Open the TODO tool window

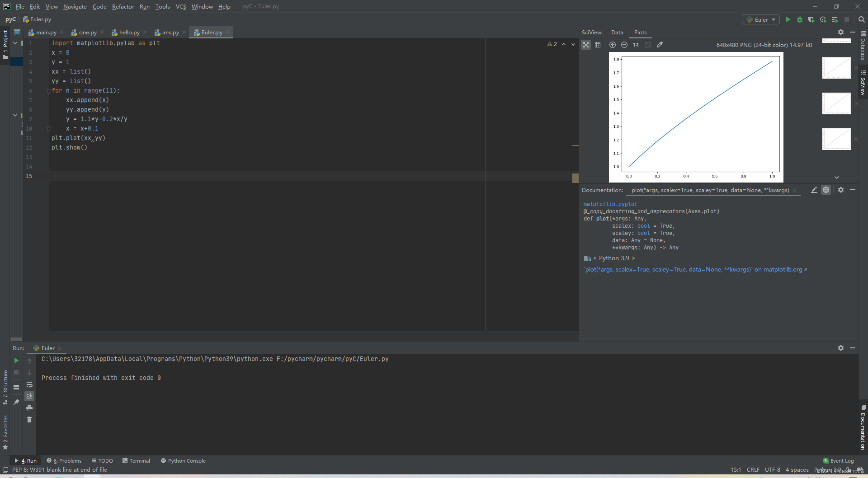(102, 461)
